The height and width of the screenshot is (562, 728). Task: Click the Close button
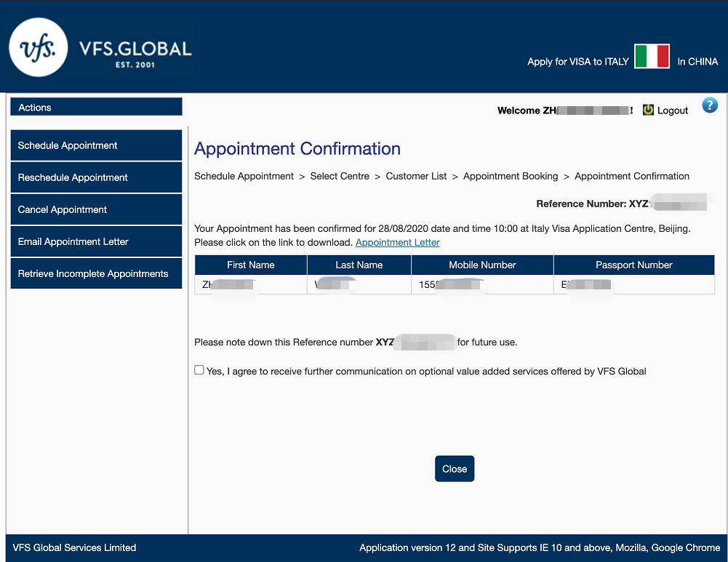pyautogui.click(x=455, y=469)
